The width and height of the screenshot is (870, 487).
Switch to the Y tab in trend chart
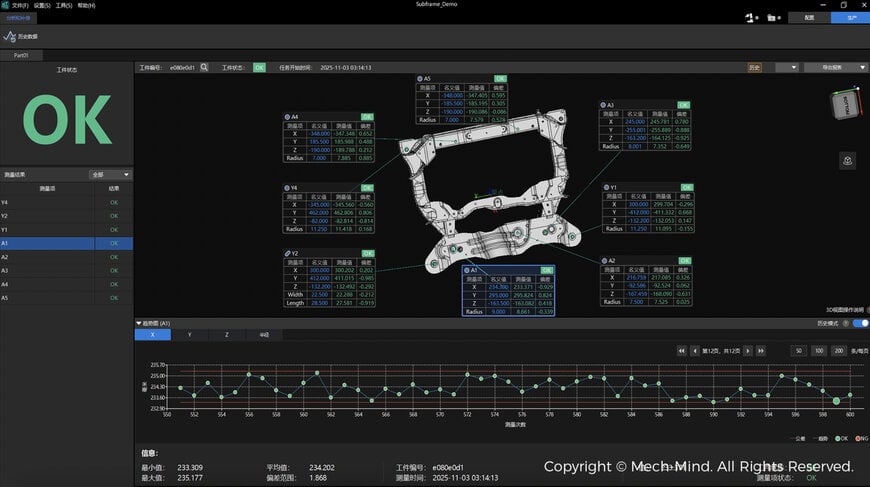pyautogui.click(x=188, y=335)
